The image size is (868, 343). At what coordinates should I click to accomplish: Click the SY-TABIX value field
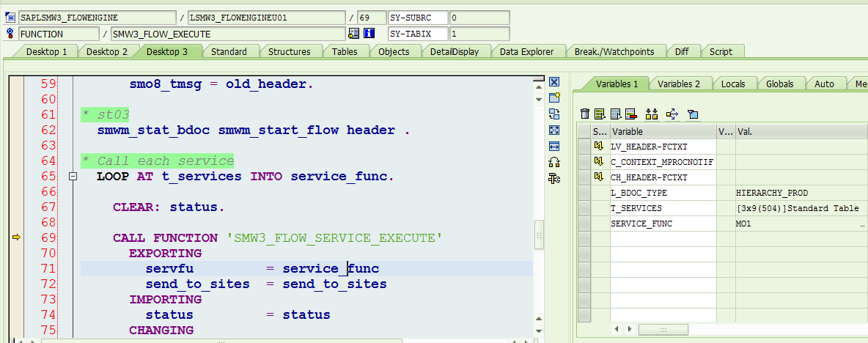coord(479,34)
